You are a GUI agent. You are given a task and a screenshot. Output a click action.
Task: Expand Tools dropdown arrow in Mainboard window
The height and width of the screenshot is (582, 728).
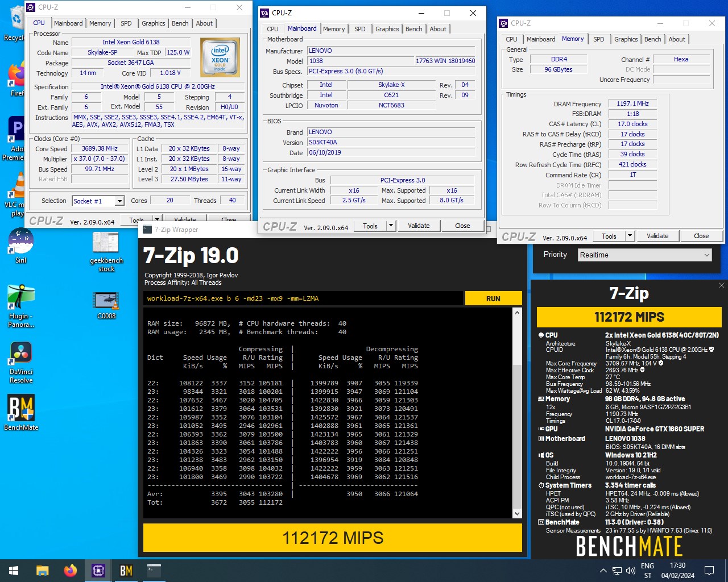(x=391, y=226)
